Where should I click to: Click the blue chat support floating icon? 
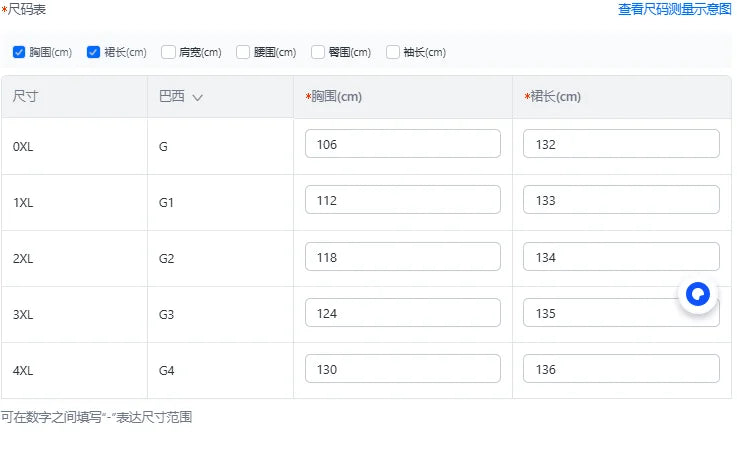[698, 294]
